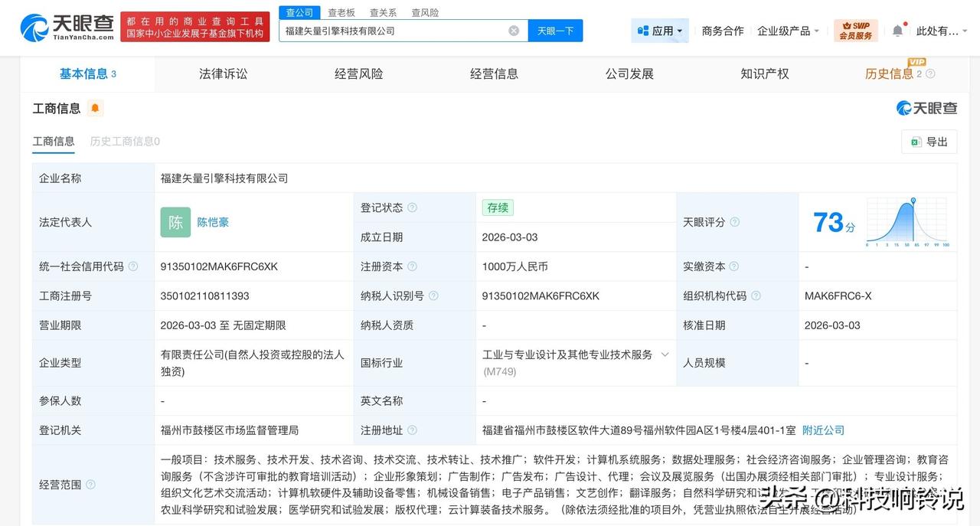The image size is (980, 526).
Task: Clear the search field using the X icon
Action: 512,31
